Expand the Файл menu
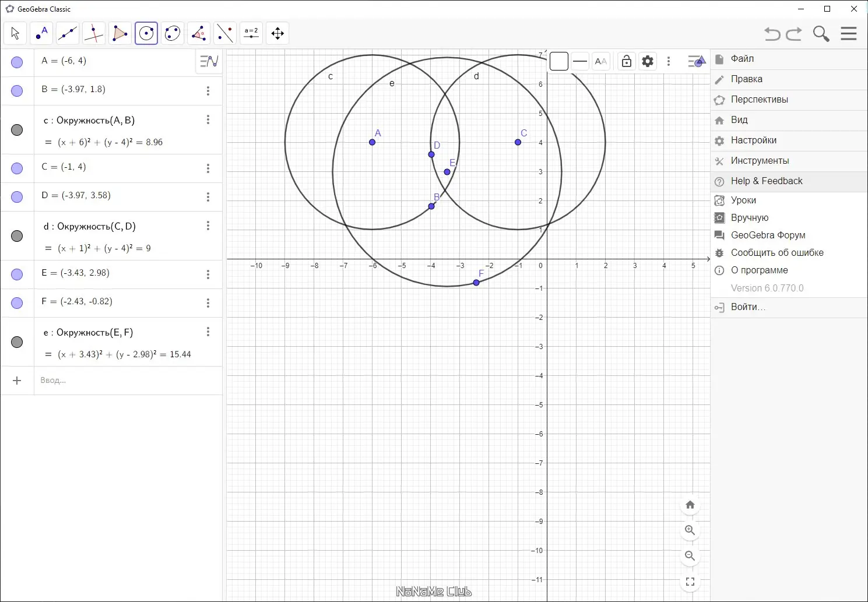 (x=789, y=59)
